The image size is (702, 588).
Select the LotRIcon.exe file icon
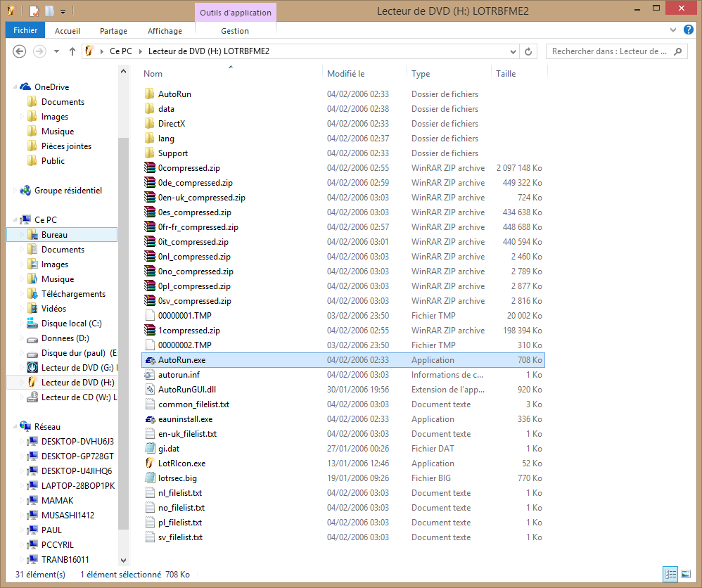tap(149, 464)
